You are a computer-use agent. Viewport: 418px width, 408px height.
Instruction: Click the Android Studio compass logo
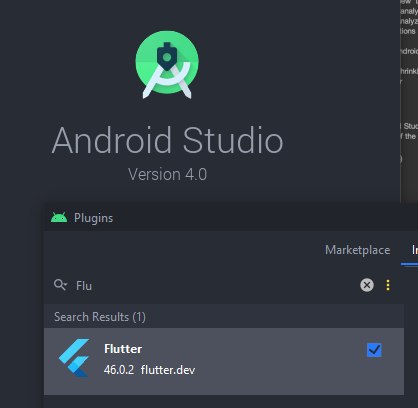[x=167, y=65]
